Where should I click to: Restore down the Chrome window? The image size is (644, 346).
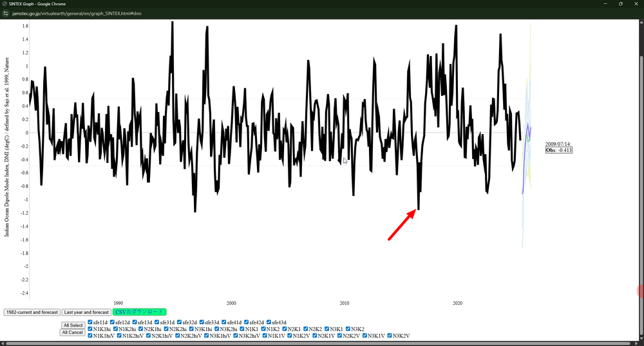tap(621, 4)
